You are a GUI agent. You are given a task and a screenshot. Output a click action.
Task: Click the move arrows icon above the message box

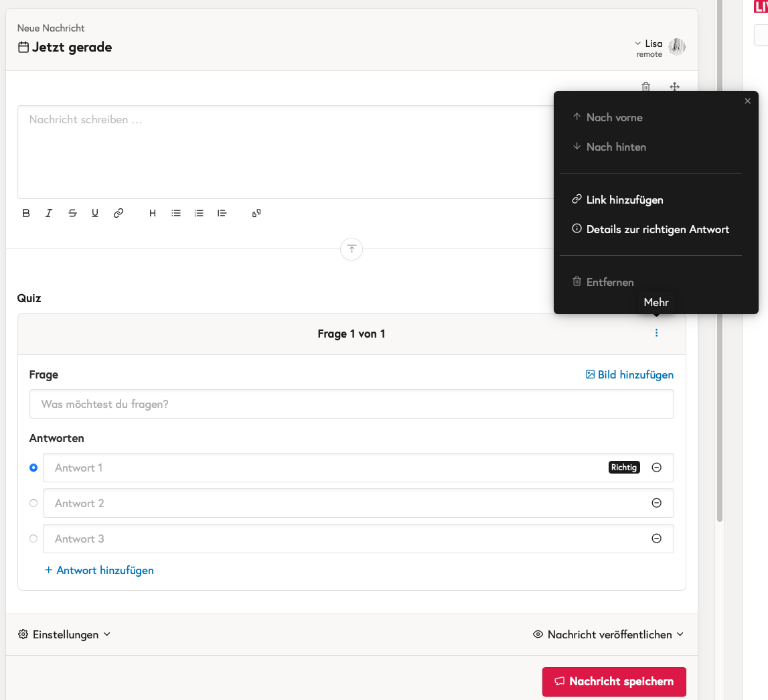tap(674, 86)
